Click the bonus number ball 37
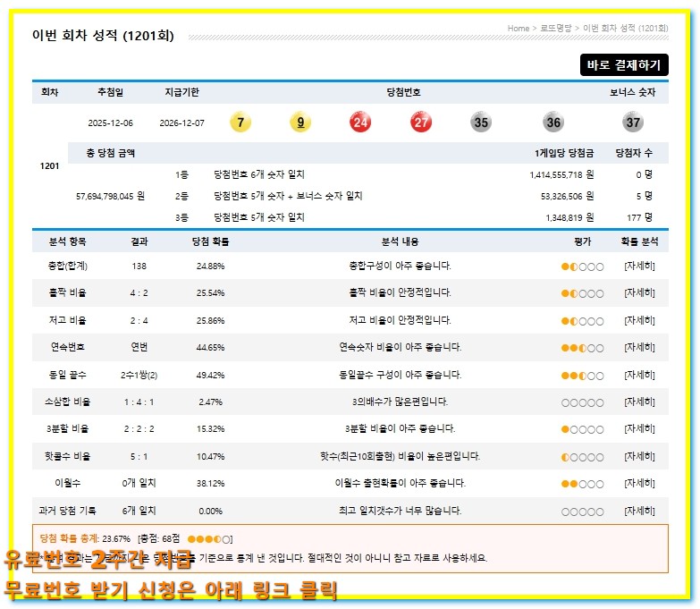 tap(633, 123)
